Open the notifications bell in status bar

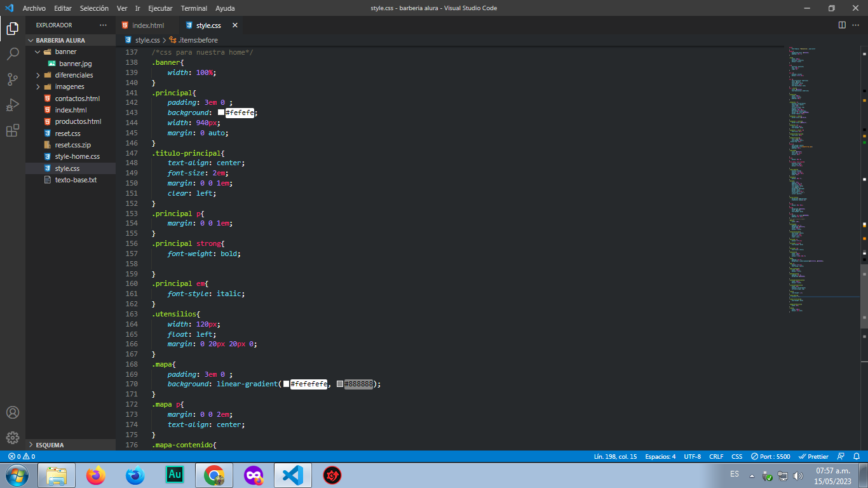[857, 456]
